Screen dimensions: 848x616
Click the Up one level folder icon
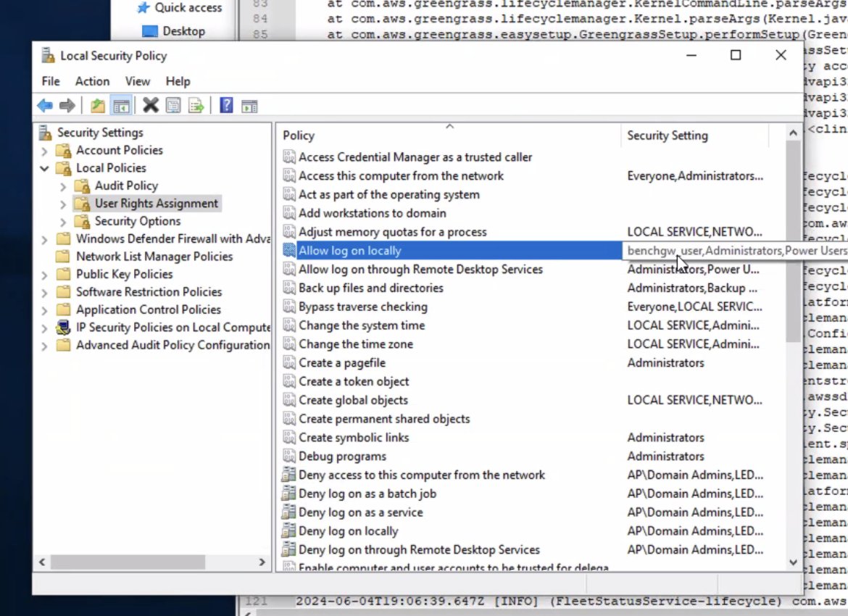click(98, 104)
